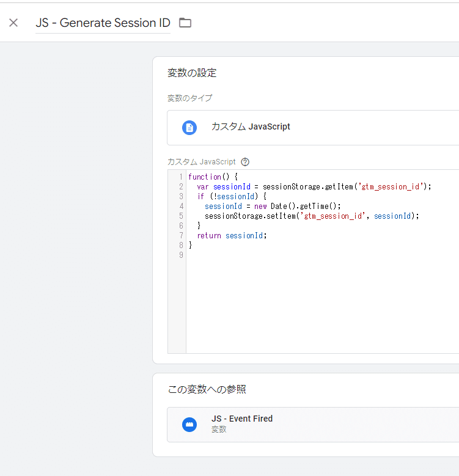Click the 変数の設定 section heading

(x=192, y=73)
